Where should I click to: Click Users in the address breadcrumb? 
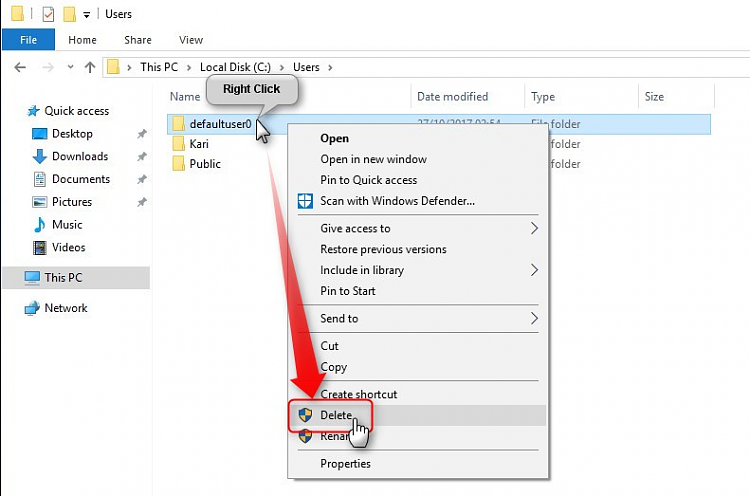(306, 67)
